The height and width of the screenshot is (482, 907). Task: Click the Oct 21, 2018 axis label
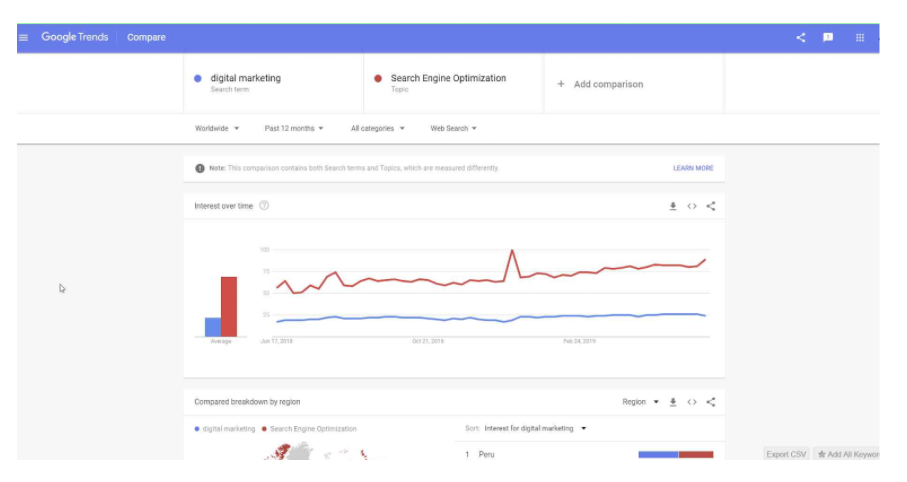coord(428,341)
